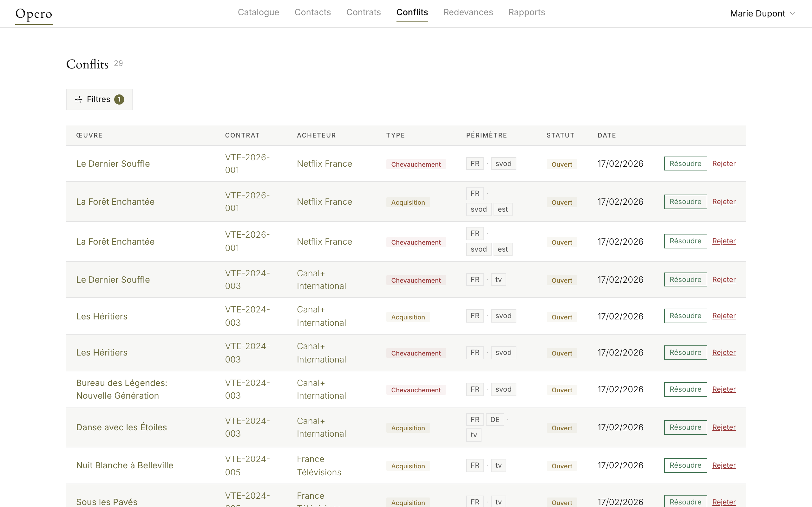Click Rejeter for Sous les Pavés row

724,502
